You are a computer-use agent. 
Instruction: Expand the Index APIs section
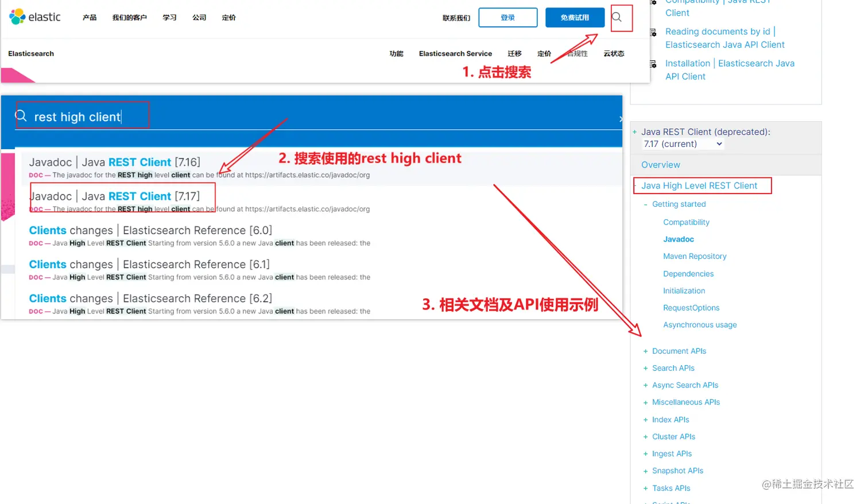tap(646, 420)
